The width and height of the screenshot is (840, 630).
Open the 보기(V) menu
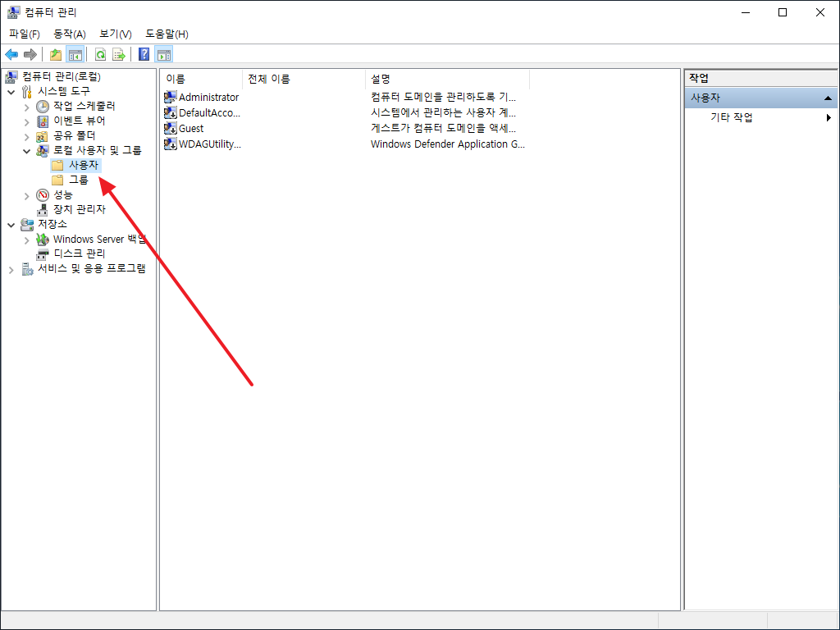pos(115,34)
